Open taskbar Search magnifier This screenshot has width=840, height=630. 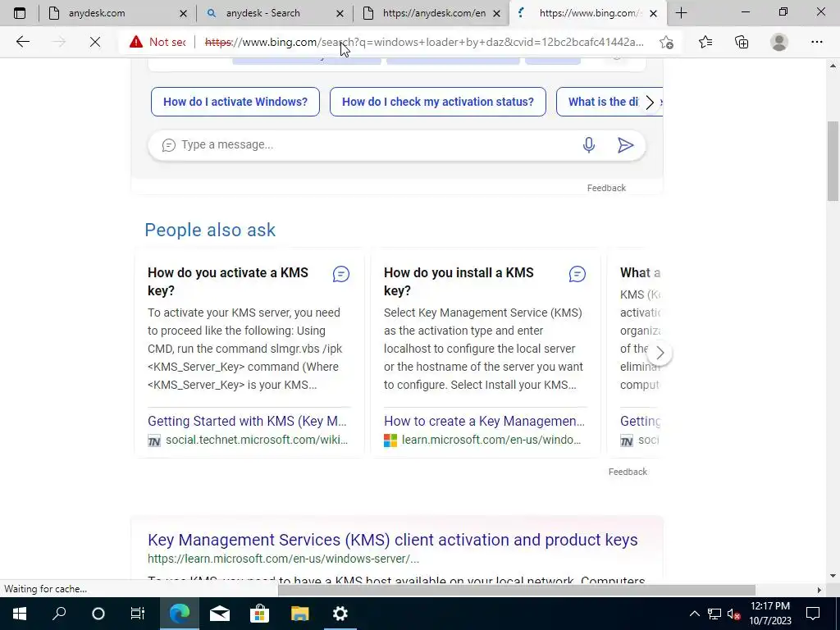pos(59,614)
